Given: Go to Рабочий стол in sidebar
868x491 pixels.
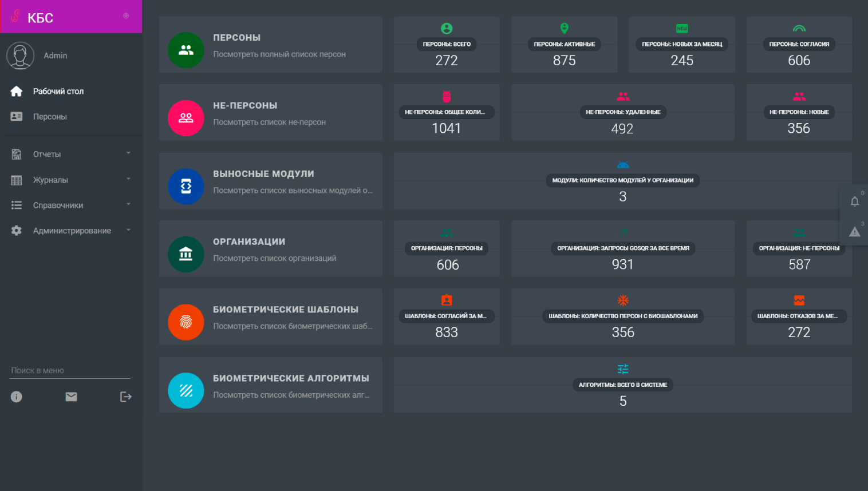Looking at the screenshot, I should click(58, 92).
